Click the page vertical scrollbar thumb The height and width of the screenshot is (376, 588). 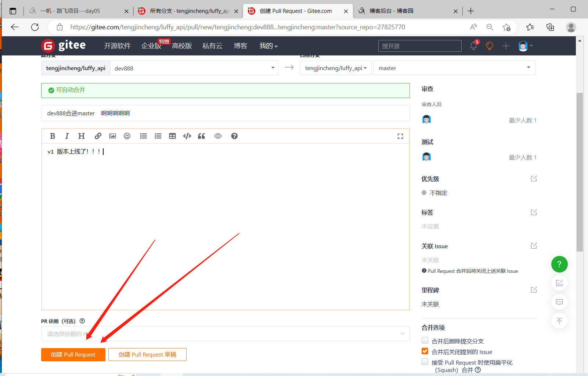580,172
